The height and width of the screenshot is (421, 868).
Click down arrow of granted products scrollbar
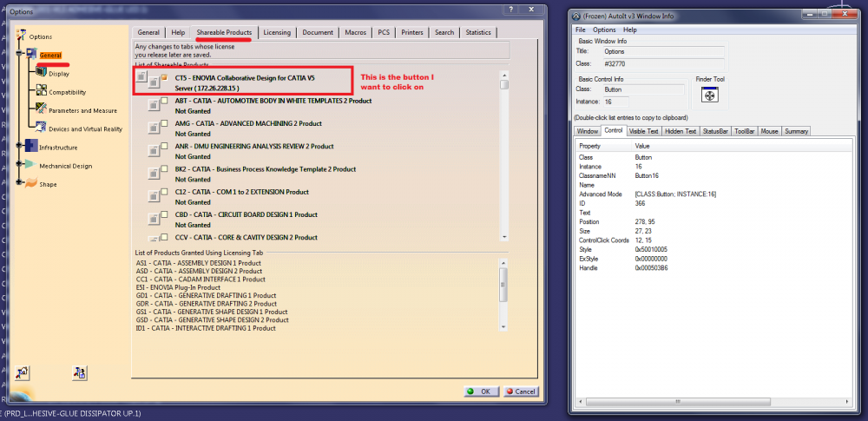pyautogui.click(x=503, y=327)
